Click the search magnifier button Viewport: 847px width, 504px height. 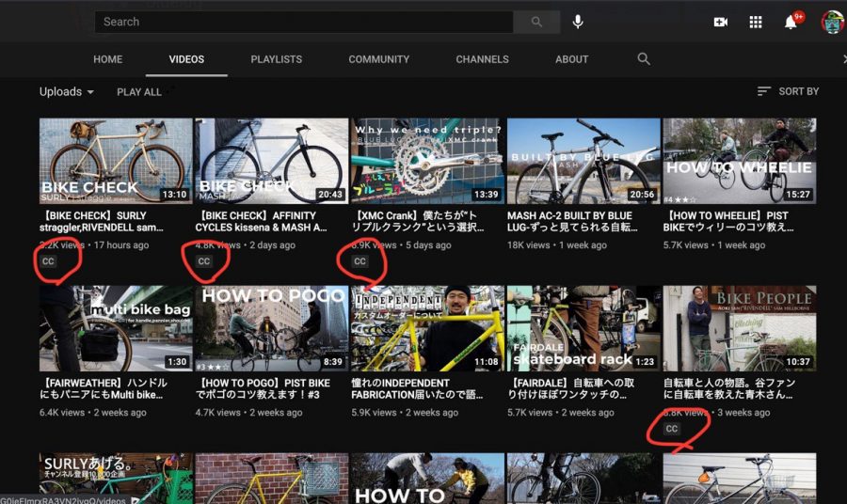(x=536, y=23)
